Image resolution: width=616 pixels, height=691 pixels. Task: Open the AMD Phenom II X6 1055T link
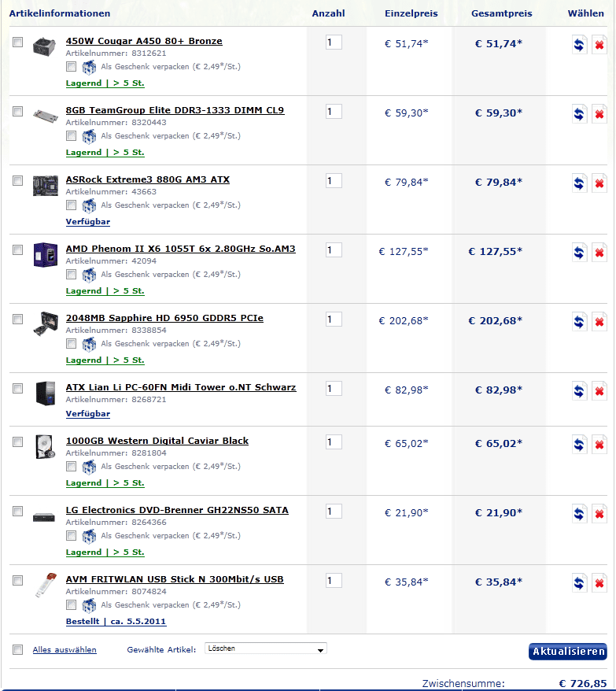pyautogui.click(x=180, y=249)
